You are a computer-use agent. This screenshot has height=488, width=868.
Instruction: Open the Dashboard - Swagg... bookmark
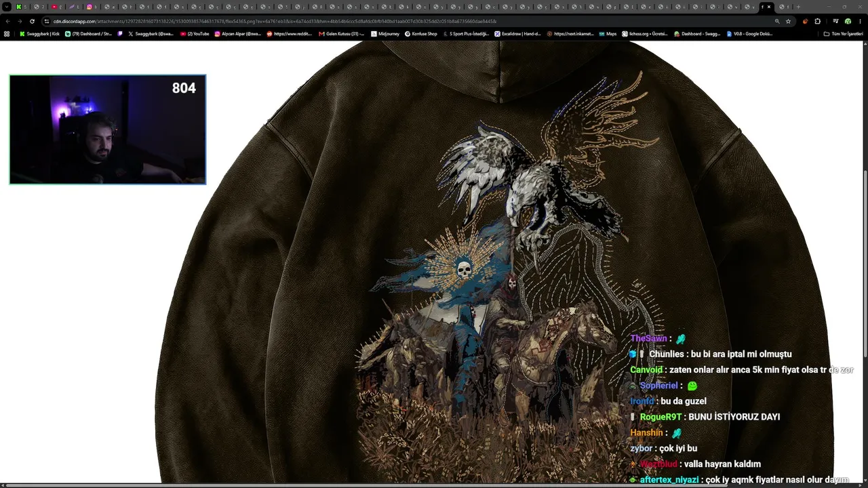click(697, 33)
